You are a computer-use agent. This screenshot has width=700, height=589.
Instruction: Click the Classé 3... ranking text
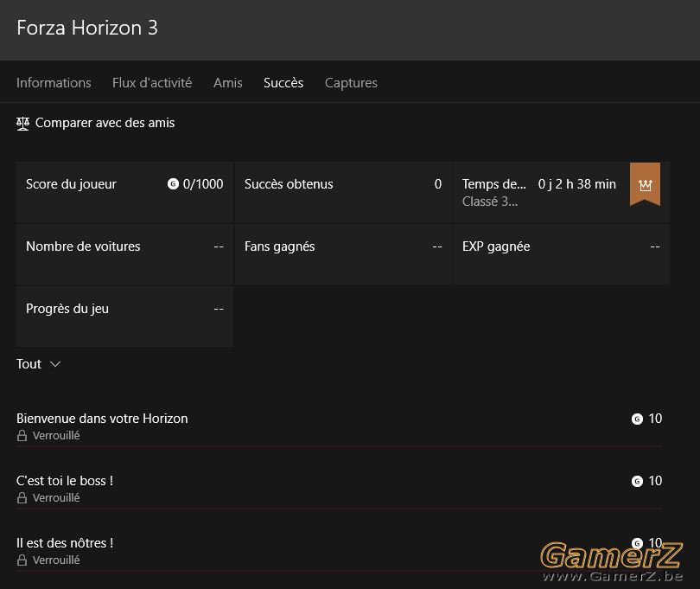tap(490, 202)
